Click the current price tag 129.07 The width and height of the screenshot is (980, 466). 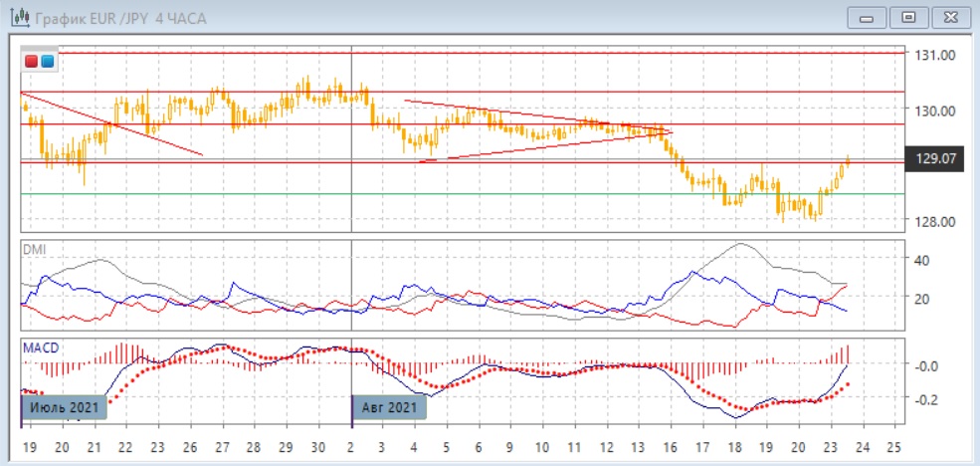934,158
